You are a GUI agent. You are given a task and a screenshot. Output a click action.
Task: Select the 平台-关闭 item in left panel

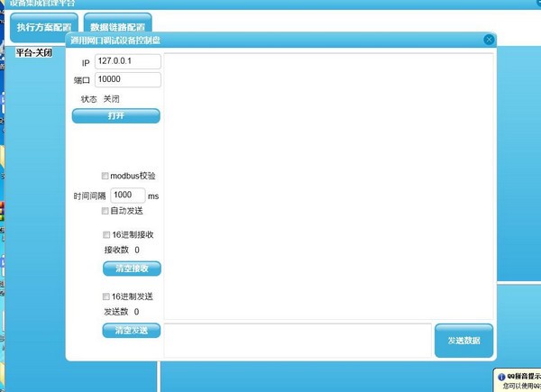[34, 52]
